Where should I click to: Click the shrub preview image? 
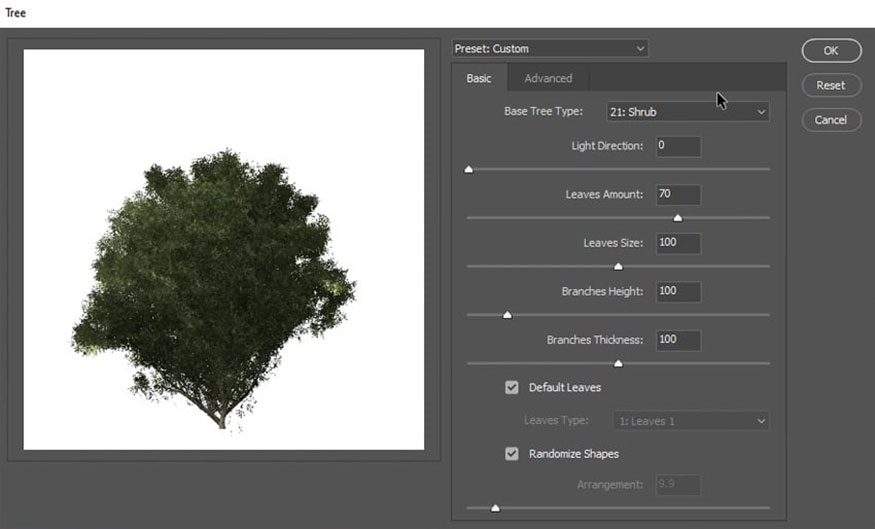click(224, 249)
